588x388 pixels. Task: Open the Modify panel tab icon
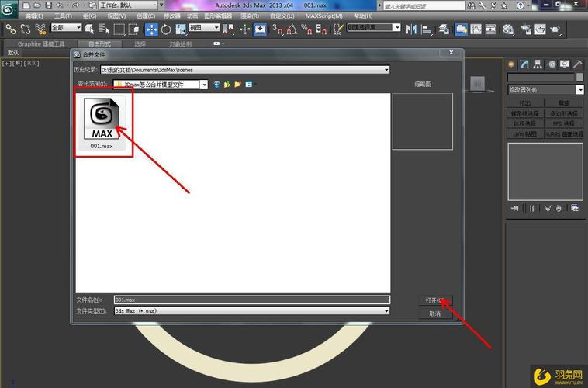coord(524,64)
